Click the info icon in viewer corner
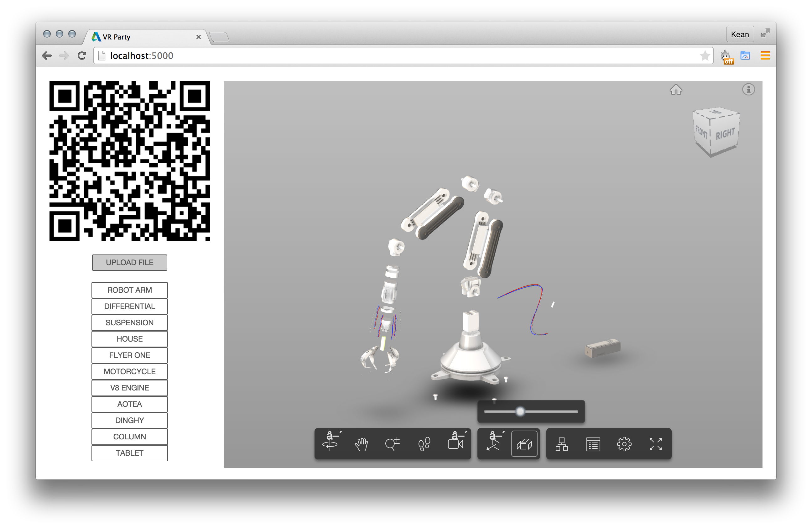Screen dimensions: 812x529 [748, 89]
